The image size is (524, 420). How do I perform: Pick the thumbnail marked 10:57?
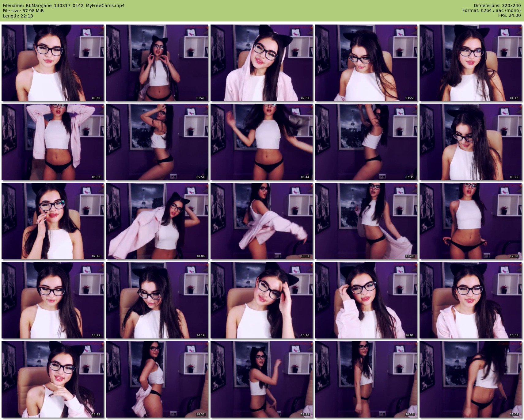pyautogui.click(x=261, y=221)
